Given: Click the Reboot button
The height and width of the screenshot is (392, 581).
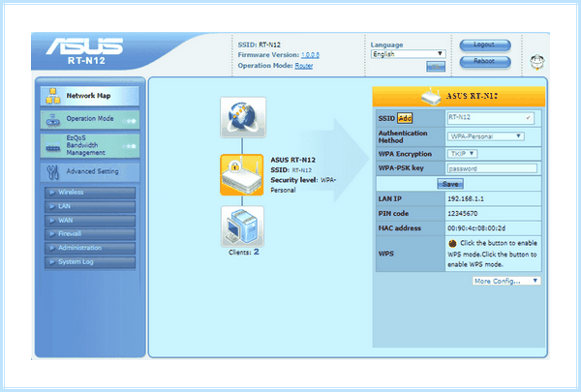Looking at the screenshot, I should [485, 61].
